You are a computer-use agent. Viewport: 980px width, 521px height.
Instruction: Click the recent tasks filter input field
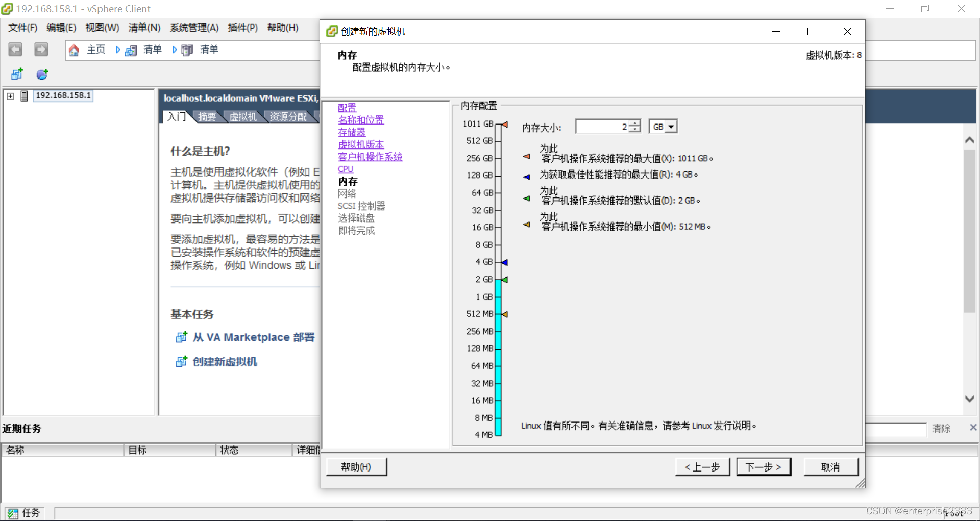896,430
